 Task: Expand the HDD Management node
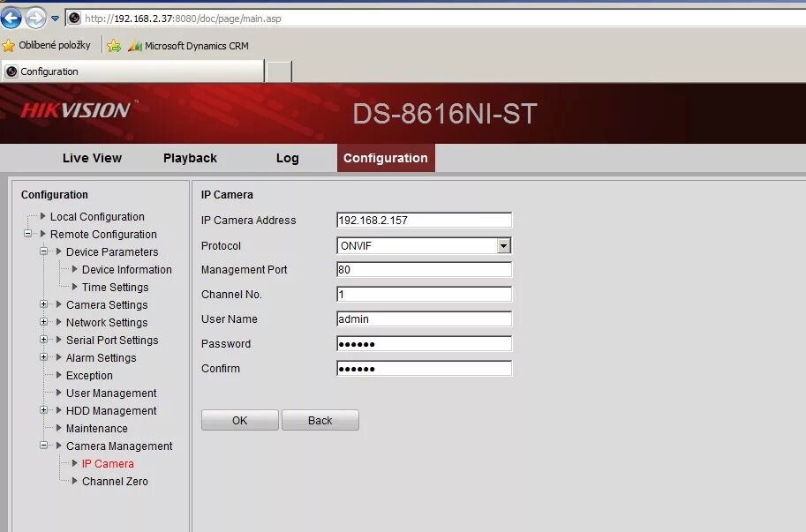(43, 409)
